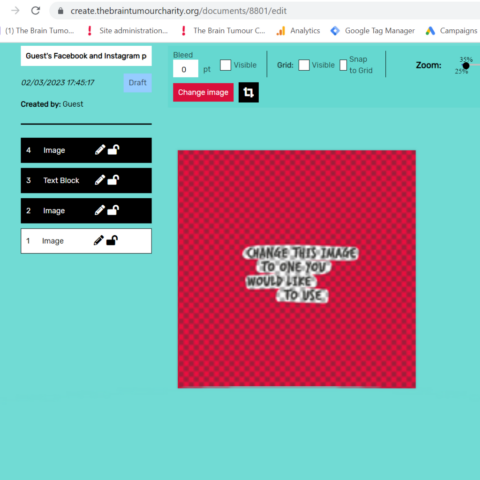
Task: Check the Snap to Grid checkbox
Action: point(343,65)
